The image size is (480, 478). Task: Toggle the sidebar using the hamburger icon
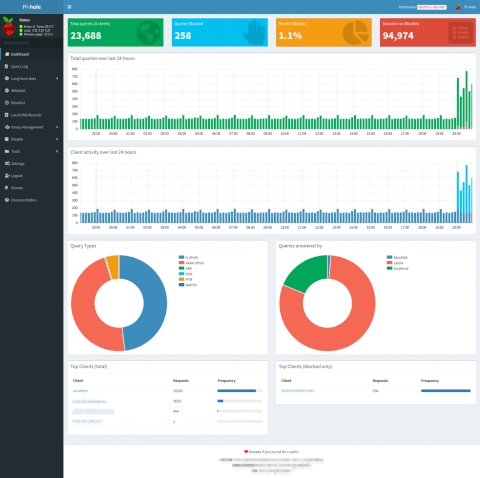[x=69, y=7]
